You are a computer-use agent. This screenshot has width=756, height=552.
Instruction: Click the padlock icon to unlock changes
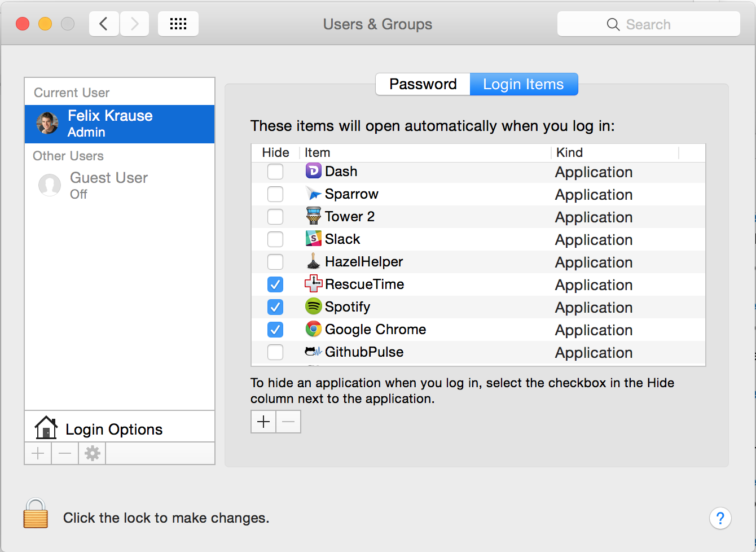click(36, 513)
